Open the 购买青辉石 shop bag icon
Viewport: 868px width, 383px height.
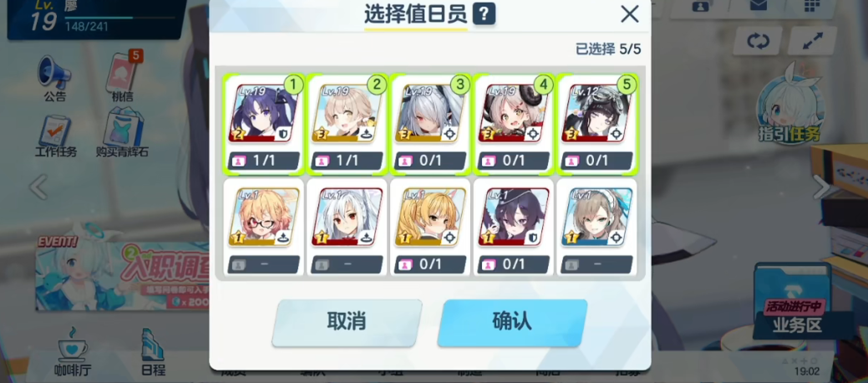click(x=123, y=127)
